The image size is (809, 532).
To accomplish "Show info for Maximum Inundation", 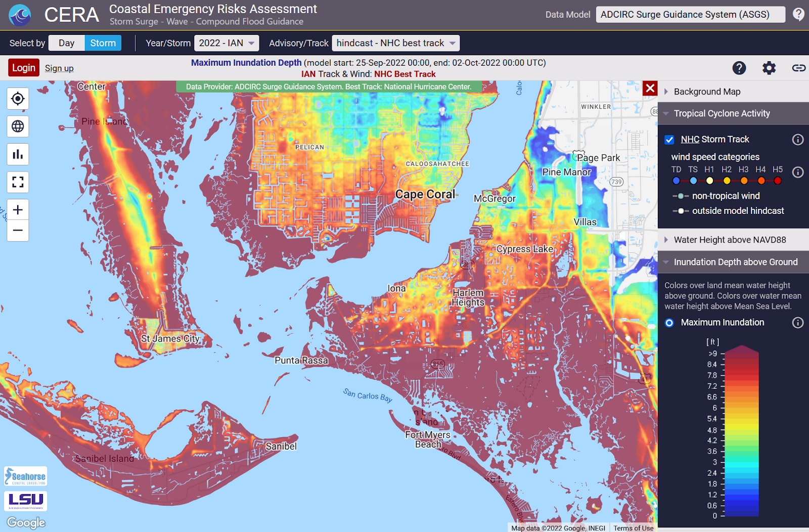I will 798,323.
